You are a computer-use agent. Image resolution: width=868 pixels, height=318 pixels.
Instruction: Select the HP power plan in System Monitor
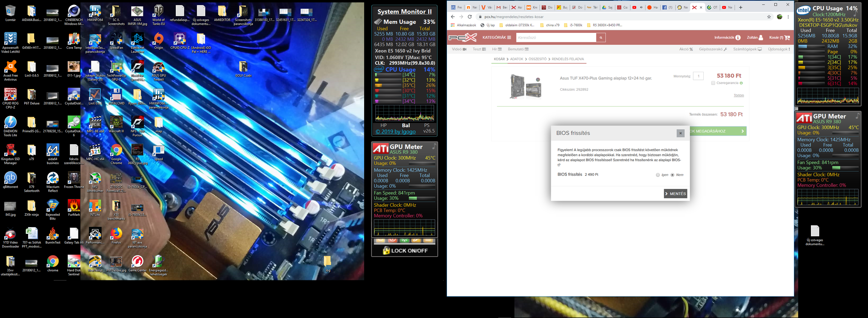(x=383, y=125)
